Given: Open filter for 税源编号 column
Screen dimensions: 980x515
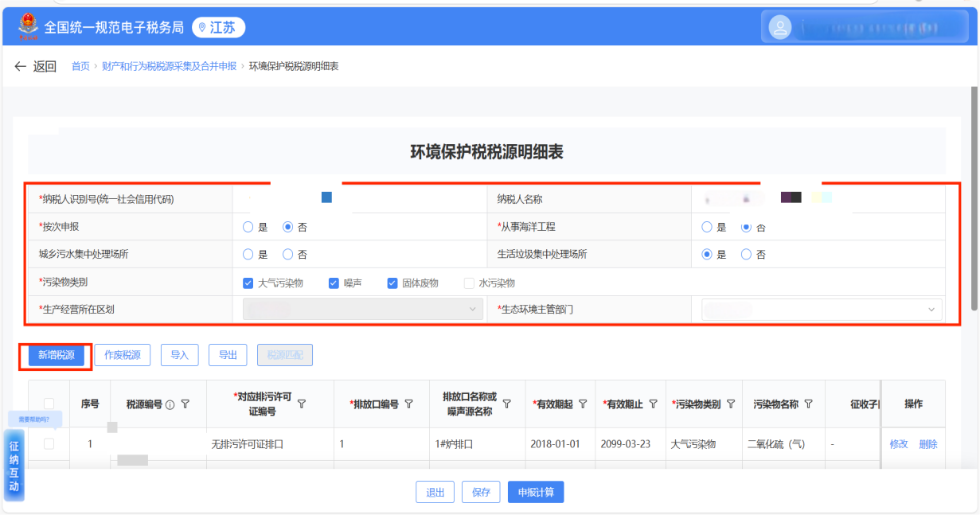Looking at the screenshot, I should coord(185,404).
